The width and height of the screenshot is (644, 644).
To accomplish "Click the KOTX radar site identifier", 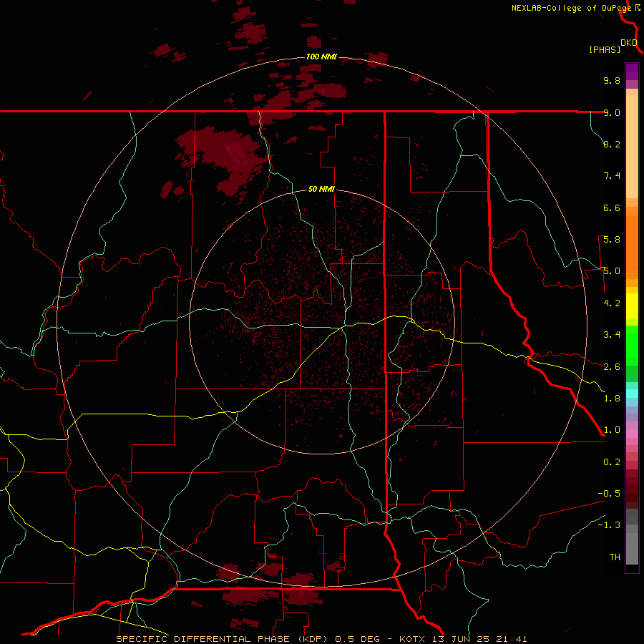I will 412,639.
